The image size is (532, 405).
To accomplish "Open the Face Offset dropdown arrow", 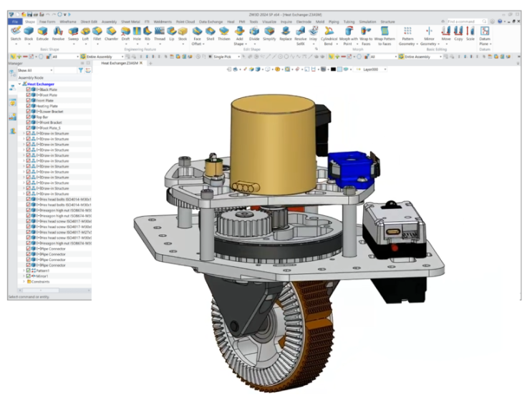I will (x=203, y=44).
